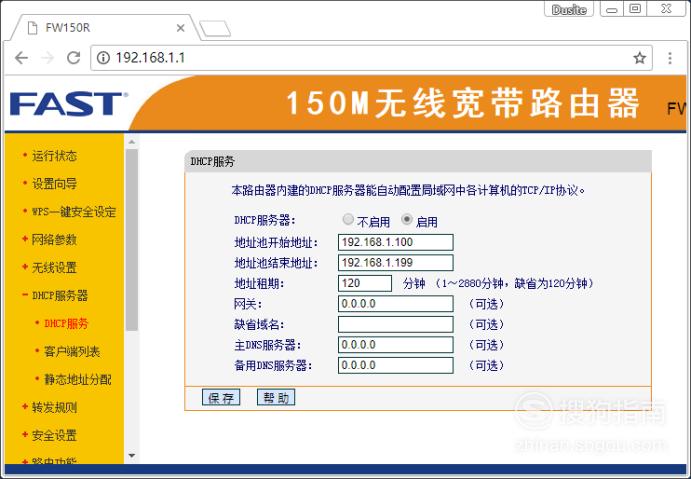Bookmark this page with the star icon
Viewport: 691px width, 479px height.
639,58
